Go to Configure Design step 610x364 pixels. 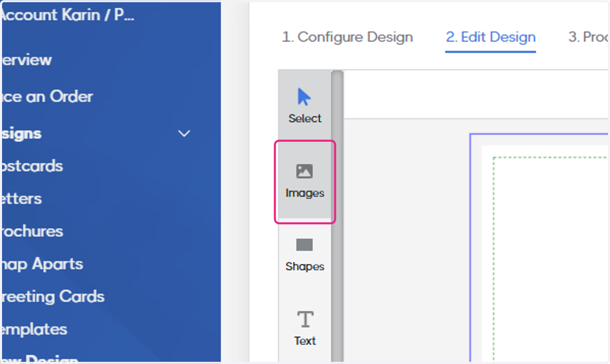point(347,37)
